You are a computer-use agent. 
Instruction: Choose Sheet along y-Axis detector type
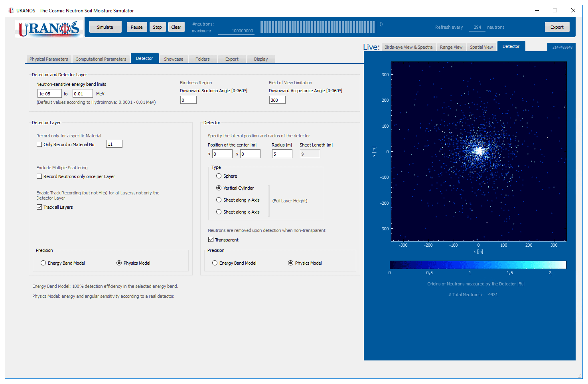coord(219,200)
